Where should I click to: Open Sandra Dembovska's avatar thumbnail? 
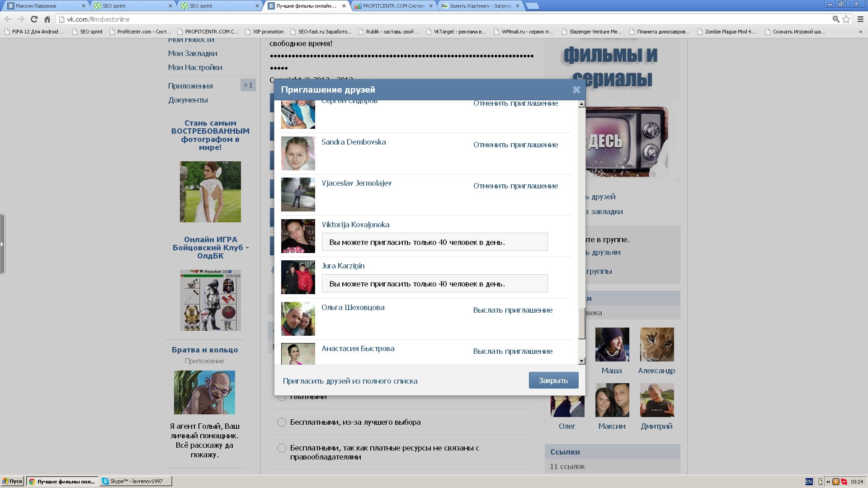coord(298,153)
